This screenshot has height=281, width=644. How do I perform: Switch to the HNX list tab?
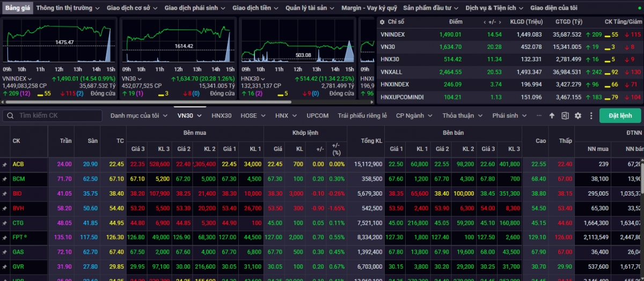(x=286, y=116)
